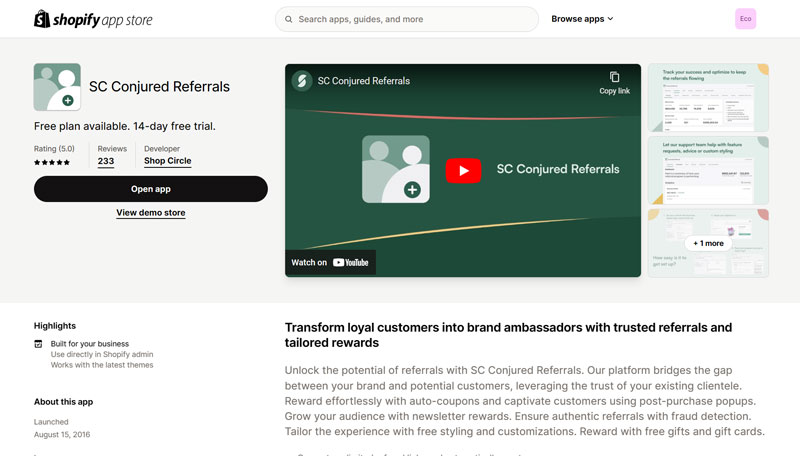Click the + 1 more thumbnails button
Image resolution: width=800 pixels, height=456 pixels.
coord(708,243)
